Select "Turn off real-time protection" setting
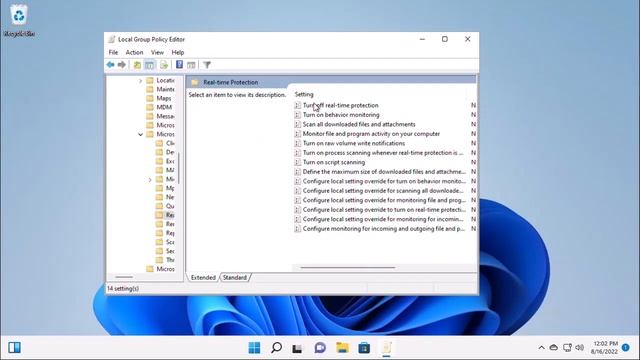This screenshot has height=360, width=640. point(340,105)
